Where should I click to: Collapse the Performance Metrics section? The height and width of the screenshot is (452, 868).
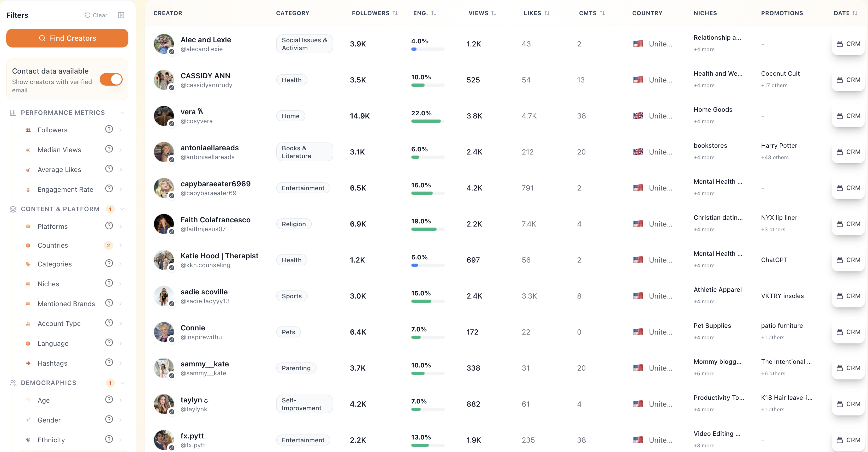coord(122,112)
